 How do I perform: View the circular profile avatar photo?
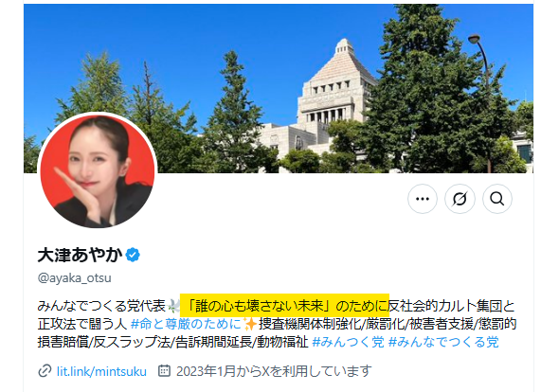97,170
